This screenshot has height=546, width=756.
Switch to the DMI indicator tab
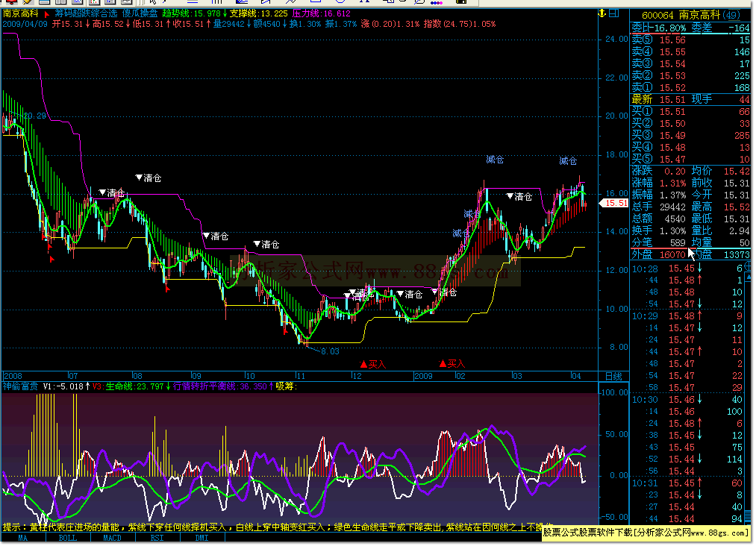(x=202, y=538)
